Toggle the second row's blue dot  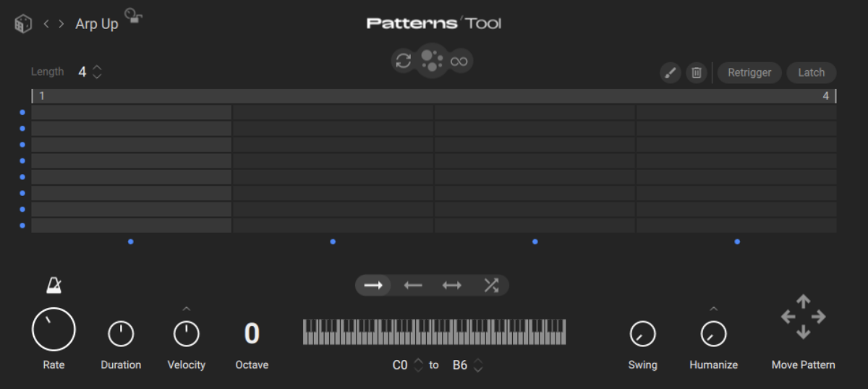(x=22, y=128)
